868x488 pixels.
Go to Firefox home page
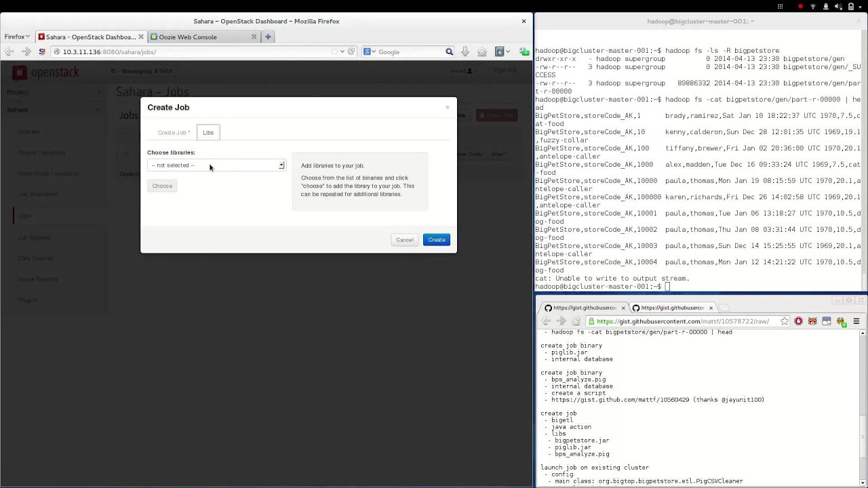click(482, 52)
